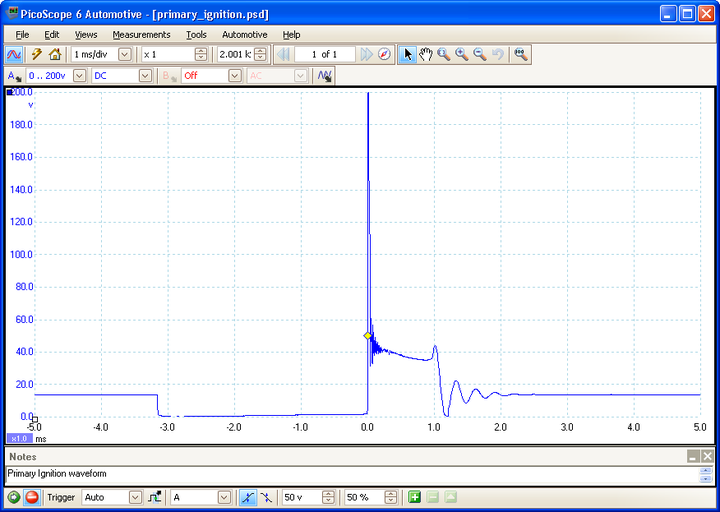Open the timebase 1 ms/div dropdown

(124, 55)
